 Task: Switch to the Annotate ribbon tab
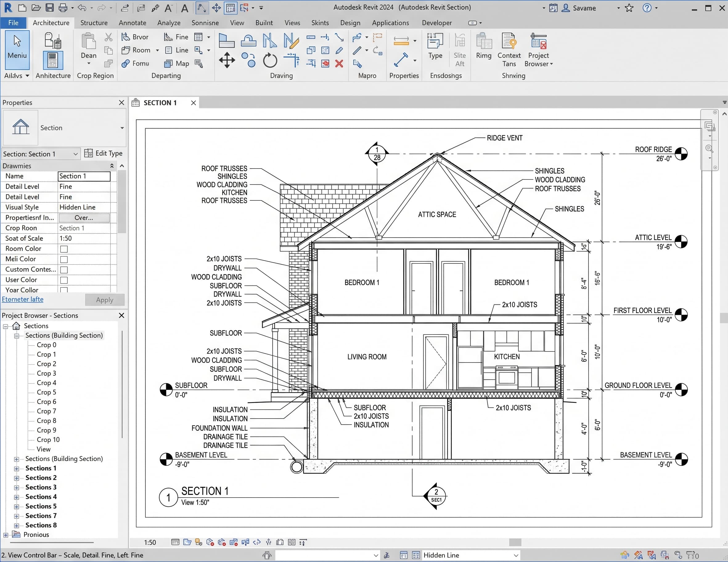click(132, 23)
